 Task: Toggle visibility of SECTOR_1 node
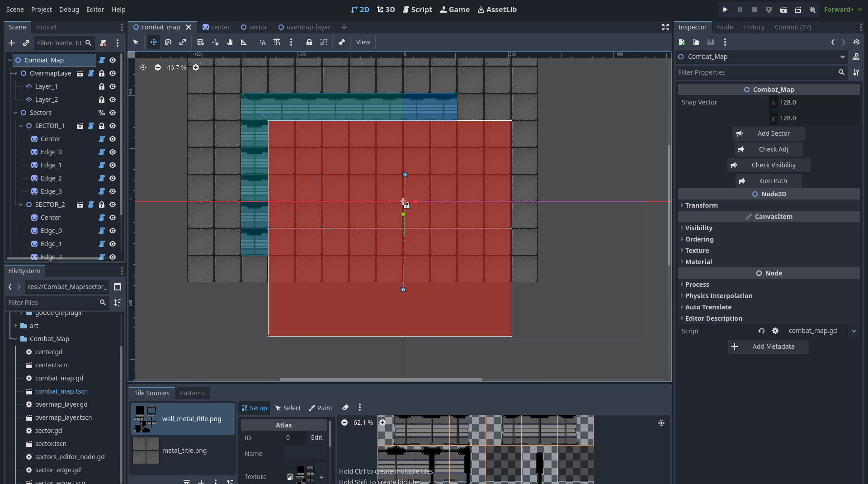point(113,126)
